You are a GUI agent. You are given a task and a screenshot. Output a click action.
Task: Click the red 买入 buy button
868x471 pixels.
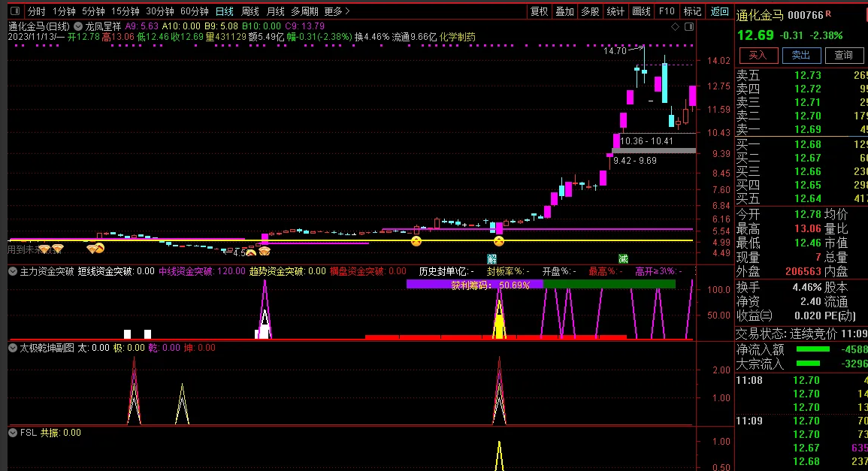[758, 55]
